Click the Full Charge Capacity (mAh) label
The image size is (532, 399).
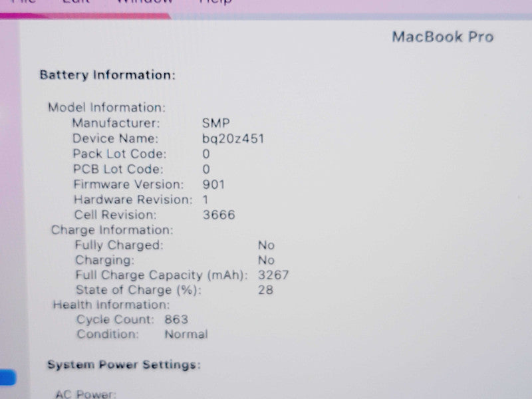162,275
